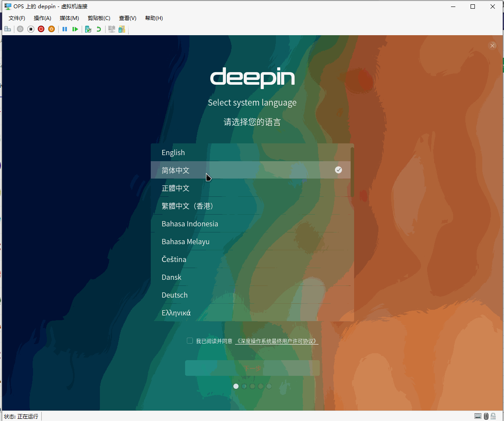The height and width of the screenshot is (421, 504).
Task: Click the 状态: 正在运行 status text
Action: click(21, 417)
